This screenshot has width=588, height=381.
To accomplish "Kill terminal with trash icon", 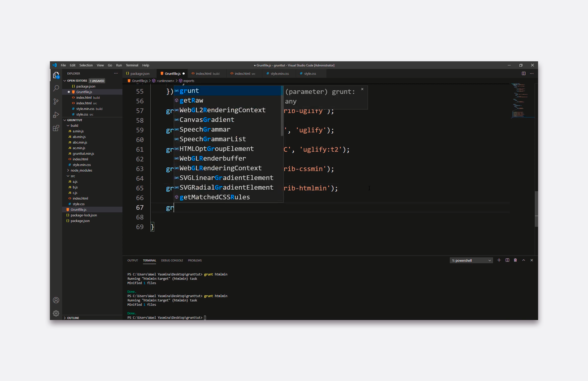I will click(515, 260).
